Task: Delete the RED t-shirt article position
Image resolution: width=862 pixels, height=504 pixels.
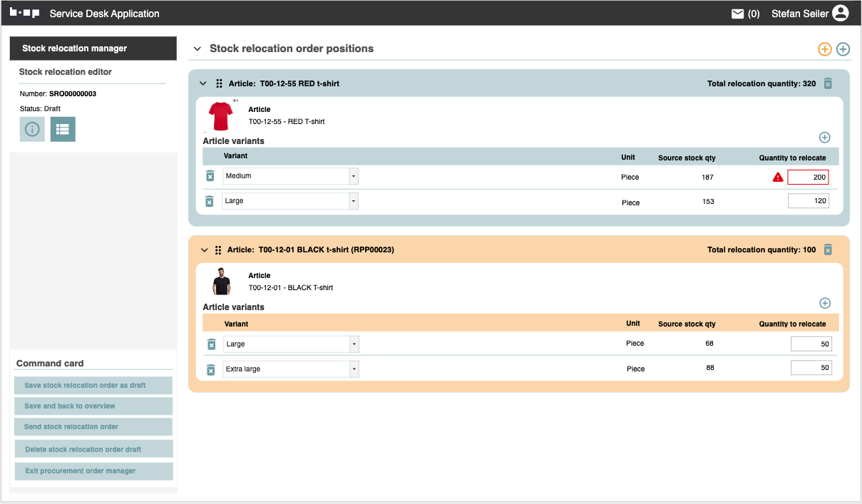Action: coord(828,83)
